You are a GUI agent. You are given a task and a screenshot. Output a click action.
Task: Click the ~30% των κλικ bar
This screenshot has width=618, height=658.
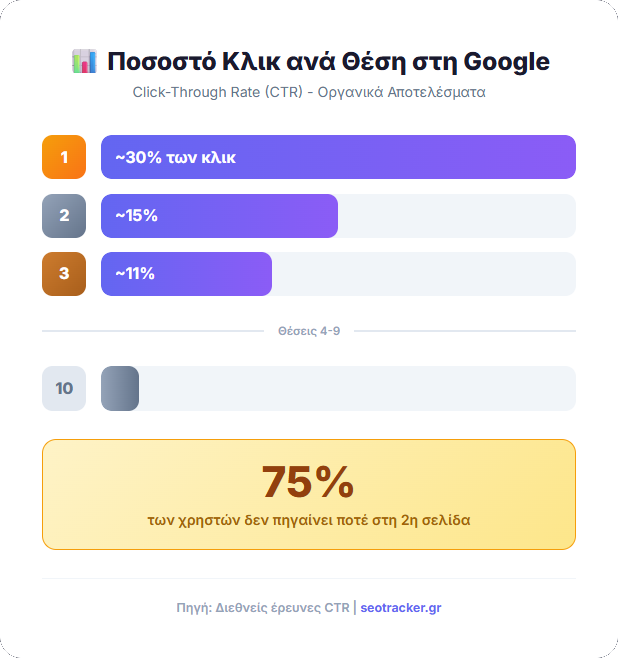(338, 157)
